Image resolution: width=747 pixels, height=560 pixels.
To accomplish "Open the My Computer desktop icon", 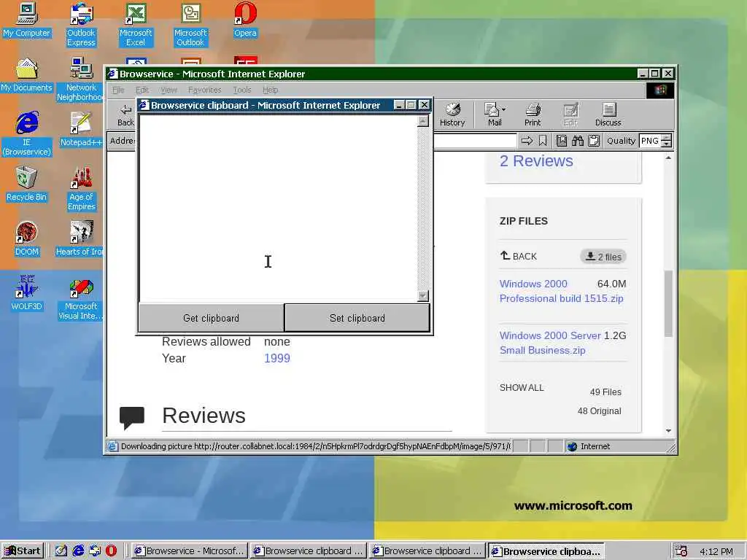I will 26,20.
